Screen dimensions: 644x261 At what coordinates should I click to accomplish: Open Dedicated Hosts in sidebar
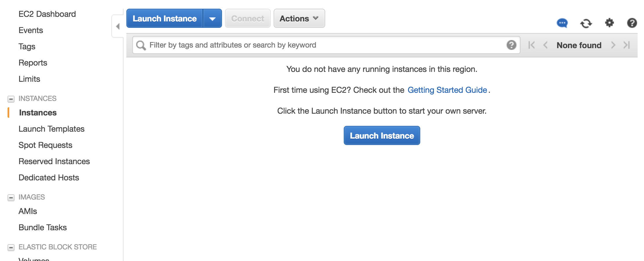49,177
